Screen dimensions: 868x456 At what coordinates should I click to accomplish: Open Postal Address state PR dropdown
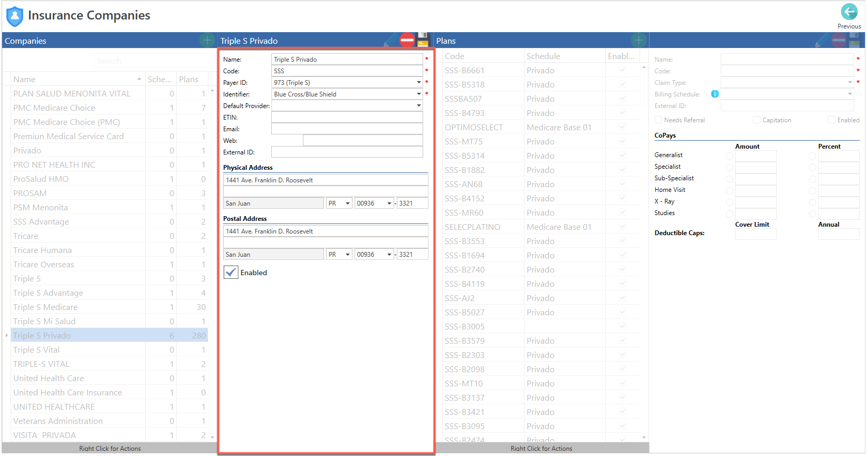(x=348, y=254)
